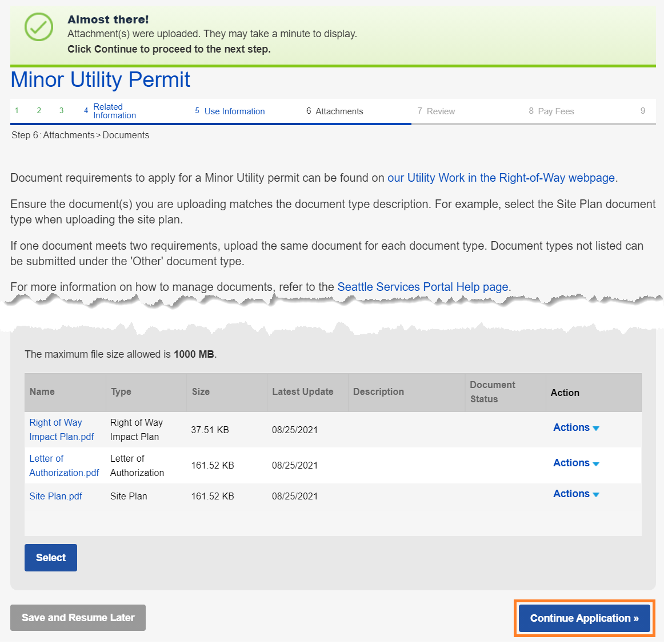The height and width of the screenshot is (644, 664).
Task: Open Seattle Services Portal Help page link
Action: [x=422, y=287]
